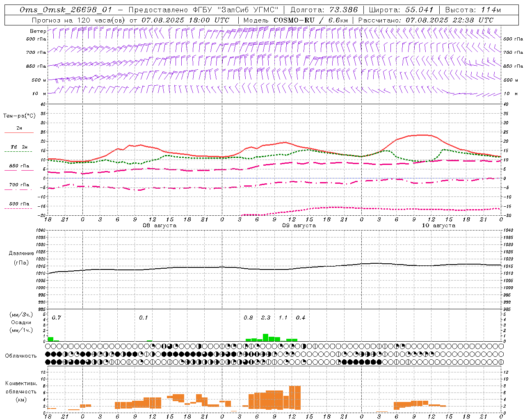Click the (мм/3ч.) precipitation unit label
525x420 pixels.
click(x=21, y=315)
